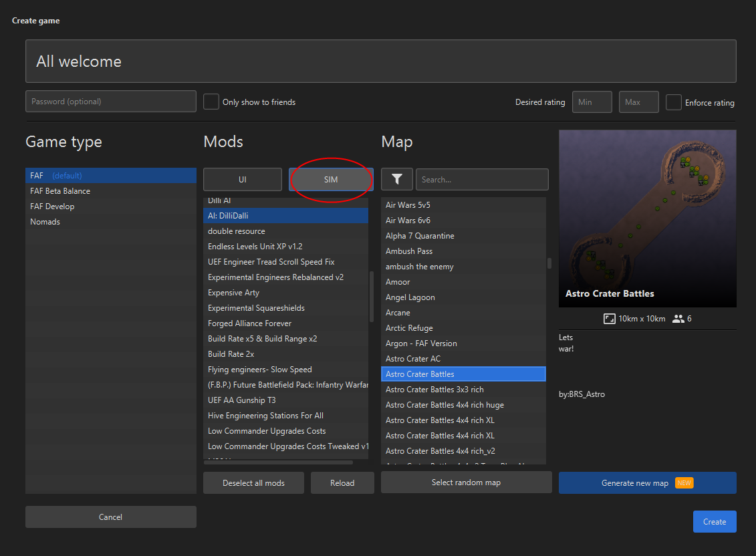The width and height of the screenshot is (756, 556).
Task: Select Build Rate x5 & Build Range x2
Action: click(285, 339)
